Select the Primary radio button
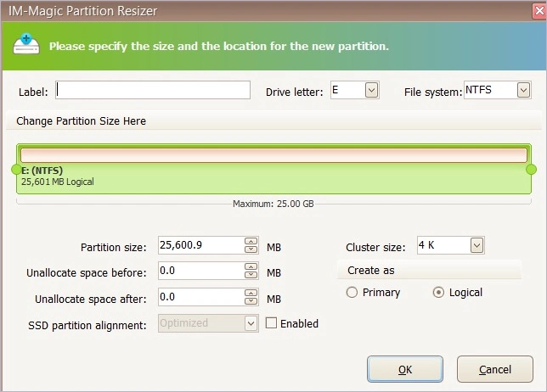The height and width of the screenshot is (392, 547). (x=352, y=293)
